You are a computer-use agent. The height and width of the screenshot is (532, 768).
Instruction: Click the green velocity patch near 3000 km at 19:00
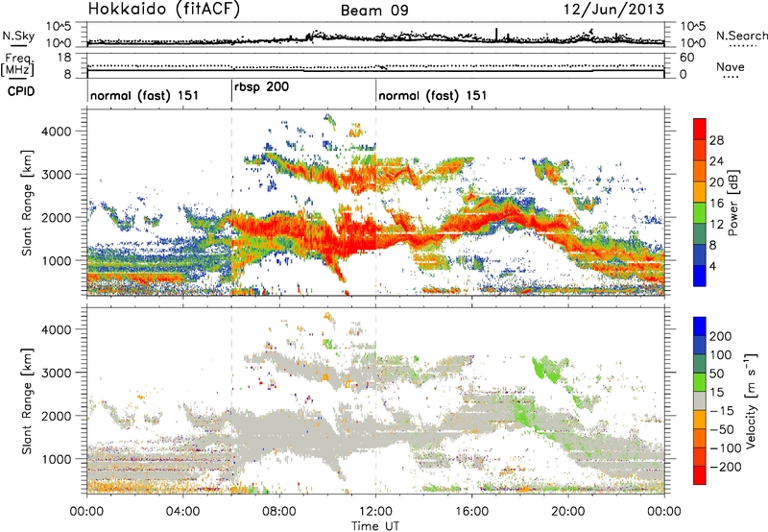point(549,369)
